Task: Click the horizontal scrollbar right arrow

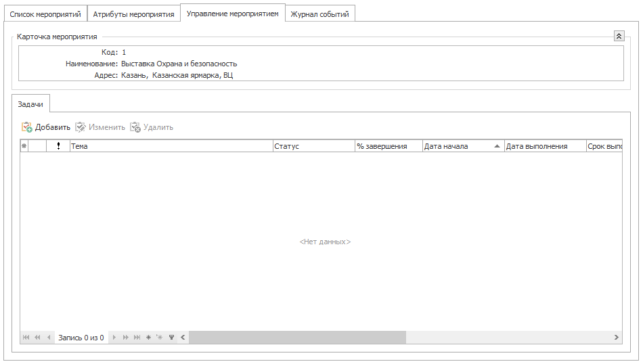Action: (x=617, y=338)
